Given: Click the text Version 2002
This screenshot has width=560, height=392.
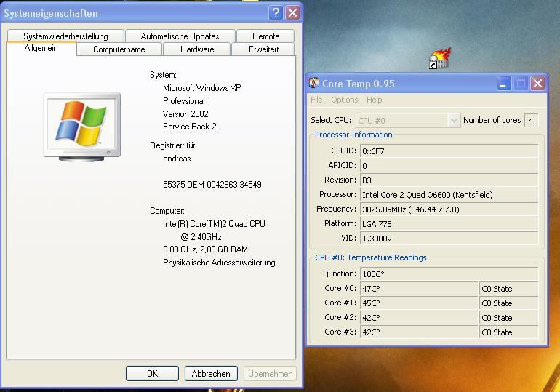Looking at the screenshot, I should coord(185,114).
